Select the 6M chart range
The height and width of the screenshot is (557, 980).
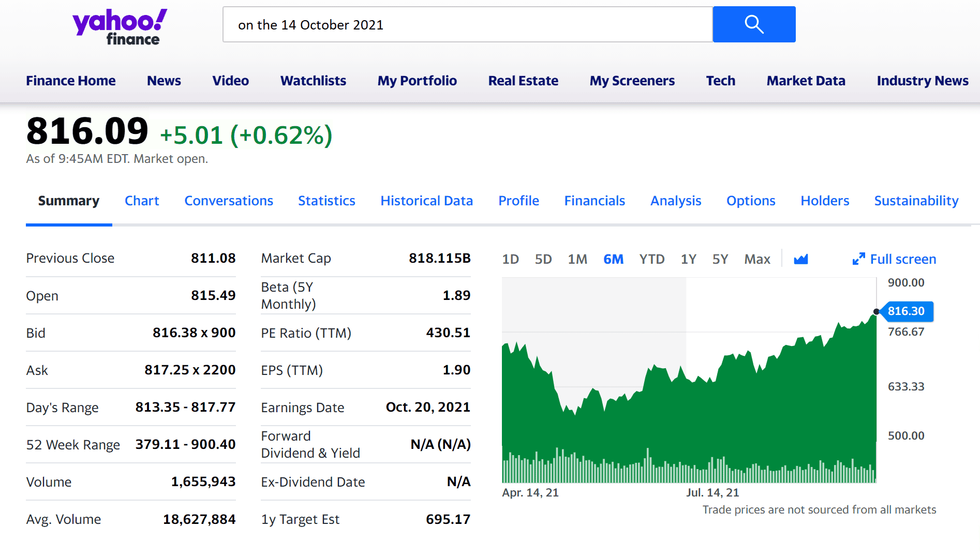pyautogui.click(x=613, y=259)
